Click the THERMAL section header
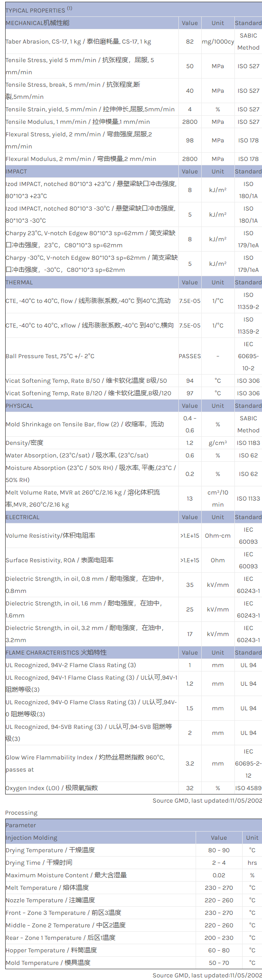Screen dimensions: 262x980 pyautogui.click(x=19, y=282)
